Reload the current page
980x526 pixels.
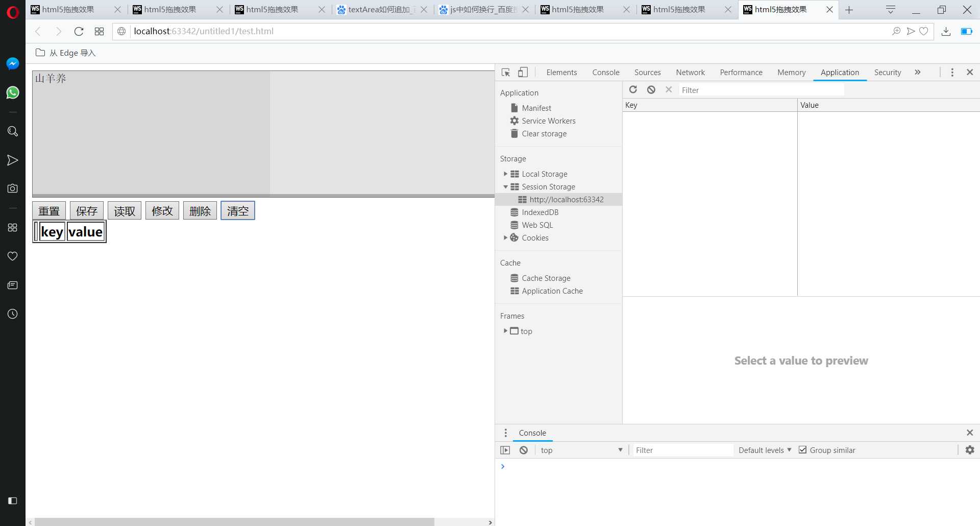coord(79,31)
